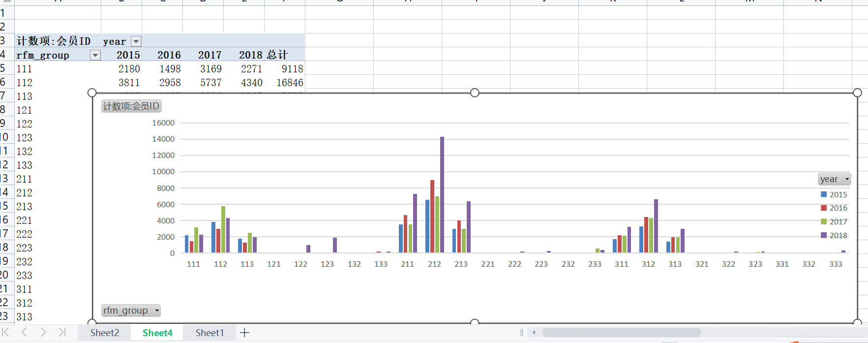Screen dimensions: 868x343
Task: Click the year field button on chart
Action: (834, 179)
